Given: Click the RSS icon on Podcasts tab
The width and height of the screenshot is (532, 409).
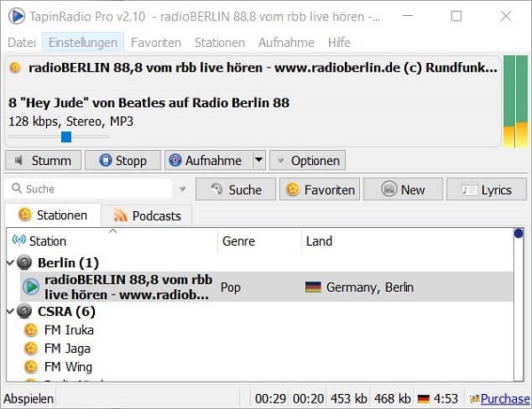Looking at the screenshot, I should coord(120,216).
